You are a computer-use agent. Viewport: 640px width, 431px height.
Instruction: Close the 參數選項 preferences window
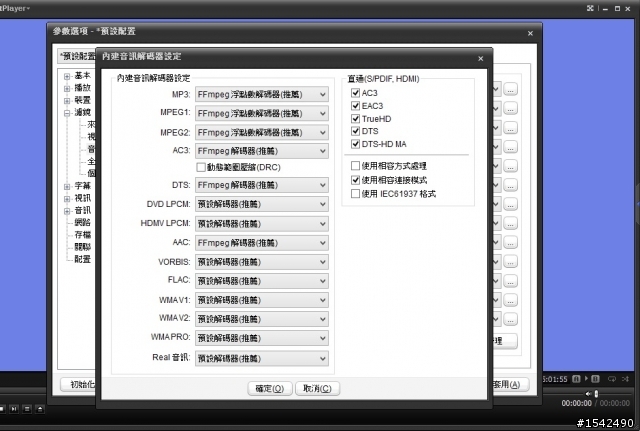[530, 33]
